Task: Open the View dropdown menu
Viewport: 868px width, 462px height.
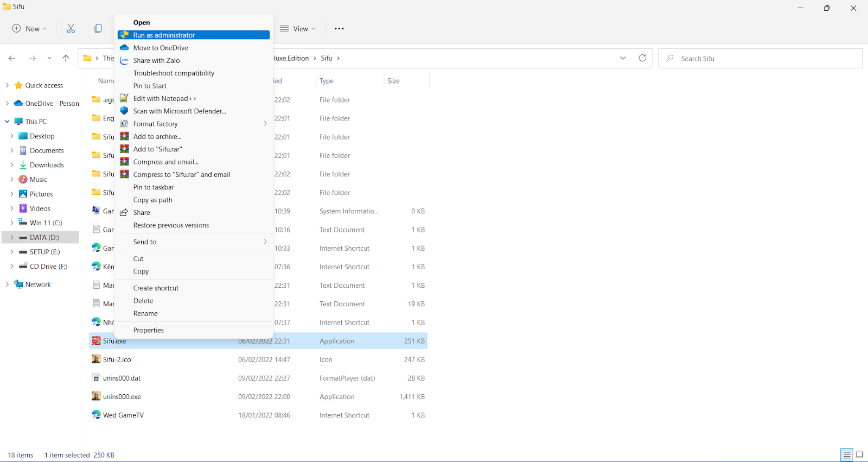Action: [297, 29]
